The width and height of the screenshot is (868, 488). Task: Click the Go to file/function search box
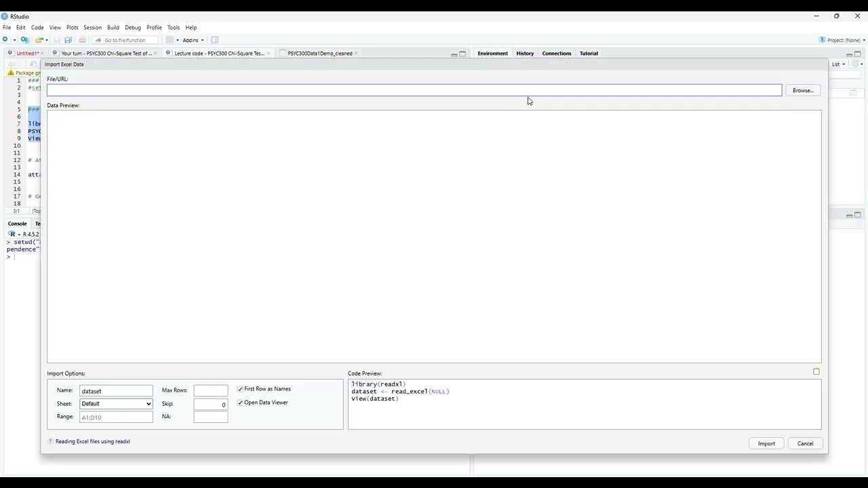click(125, 40)
